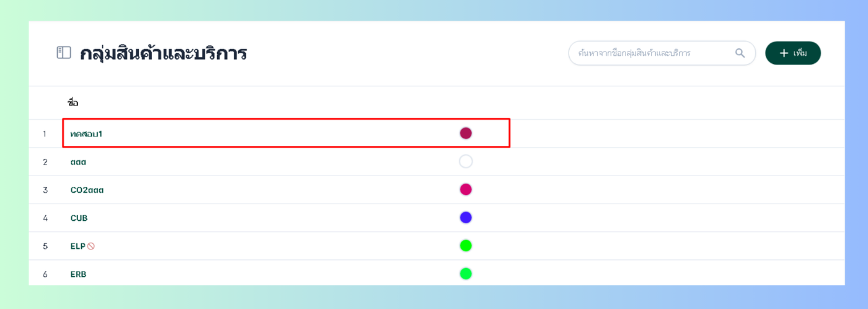
Task: Click the red prohibited icon next to ELP
Action: tap(91, 246)
